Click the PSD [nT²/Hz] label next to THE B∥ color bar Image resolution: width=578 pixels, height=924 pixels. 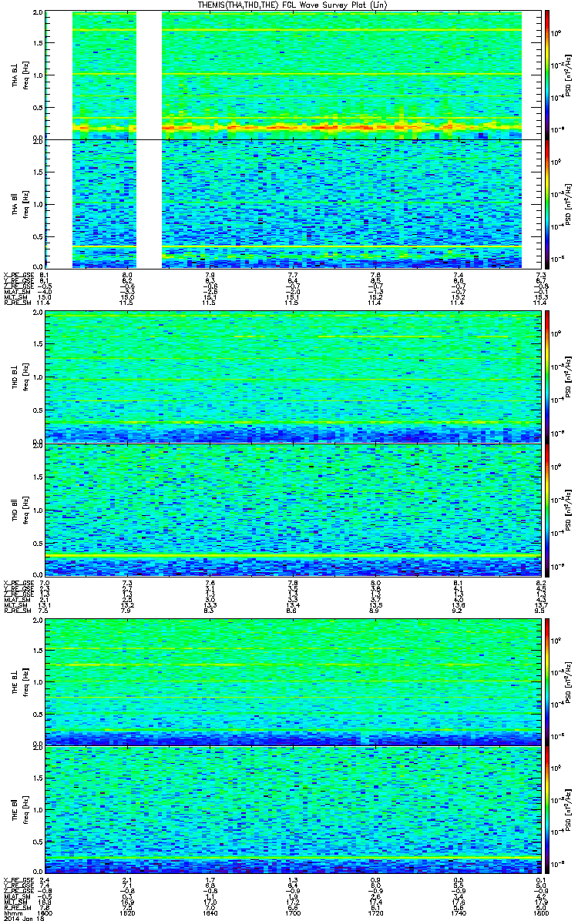[x=570, y=809]
